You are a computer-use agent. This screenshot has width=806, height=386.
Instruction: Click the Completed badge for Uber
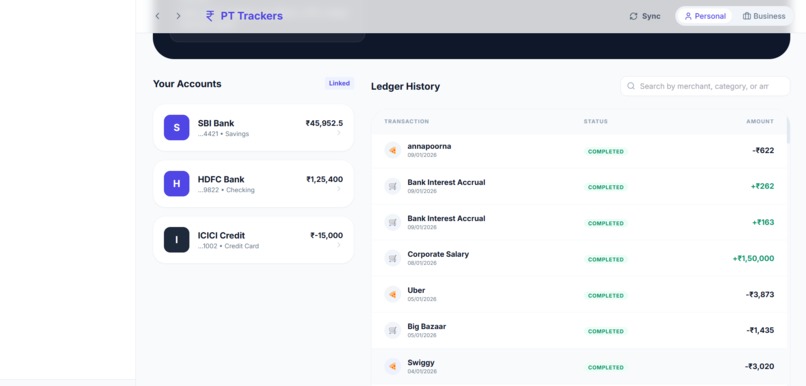point(606,296)
